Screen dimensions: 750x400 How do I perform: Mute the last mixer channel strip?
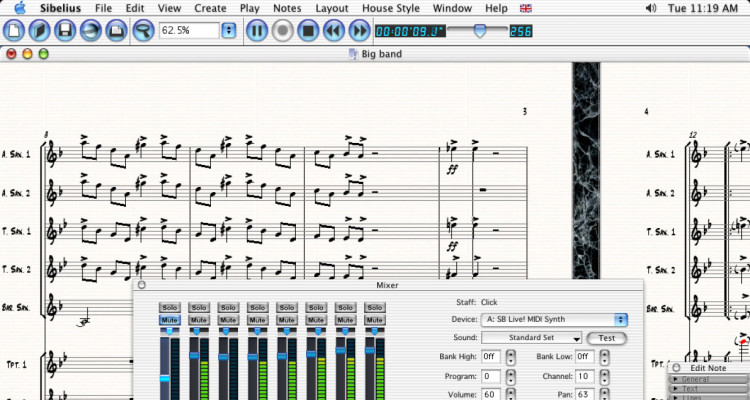[x=374, y=320]
